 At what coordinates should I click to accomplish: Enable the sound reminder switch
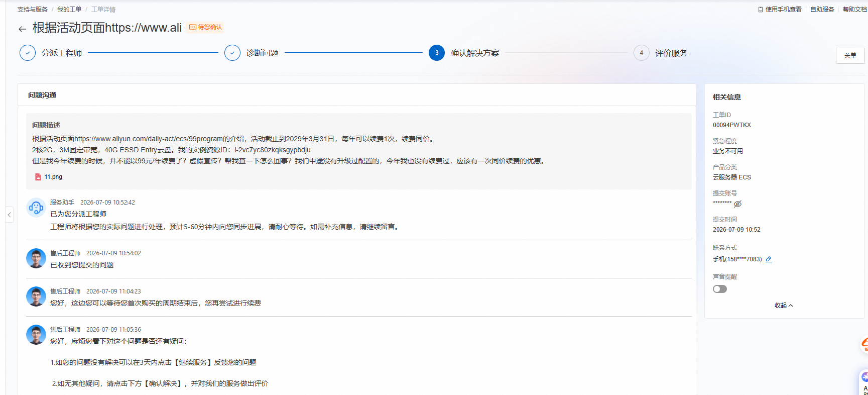click(720, 289)
